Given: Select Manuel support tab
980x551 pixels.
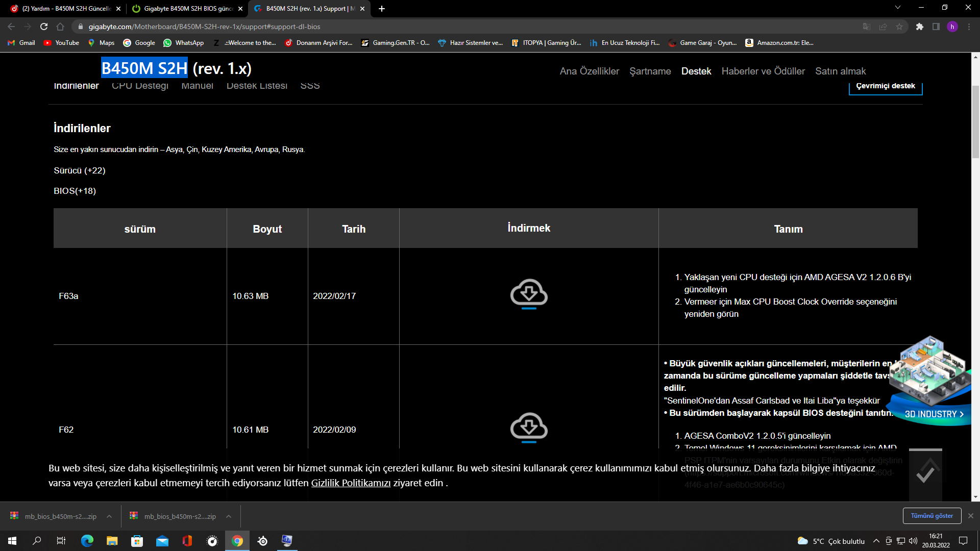Looking at the screenshot, I should [197, 86].
